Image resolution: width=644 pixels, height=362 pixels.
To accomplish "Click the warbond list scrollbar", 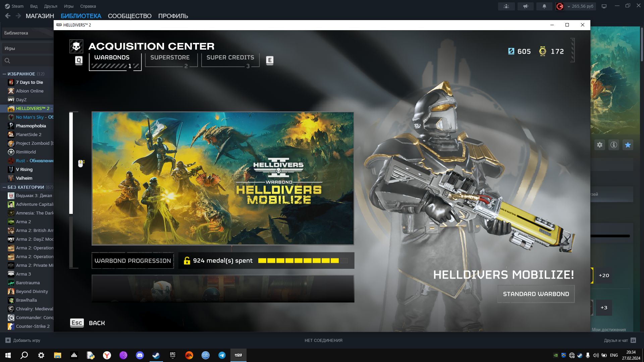I will tap(71, 190).
